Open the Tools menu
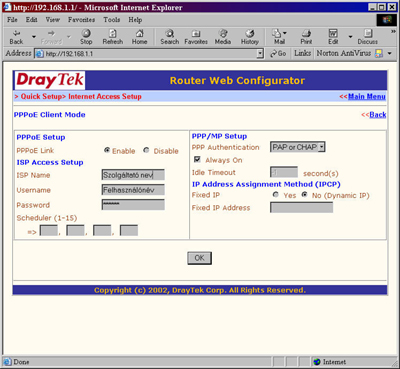This screenshot has height=369, width=400. [112, 20]
